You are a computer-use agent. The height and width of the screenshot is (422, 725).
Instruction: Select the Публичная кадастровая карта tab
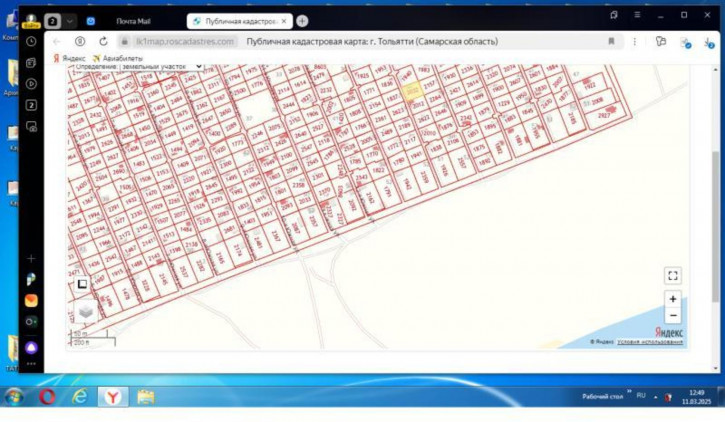236,21
